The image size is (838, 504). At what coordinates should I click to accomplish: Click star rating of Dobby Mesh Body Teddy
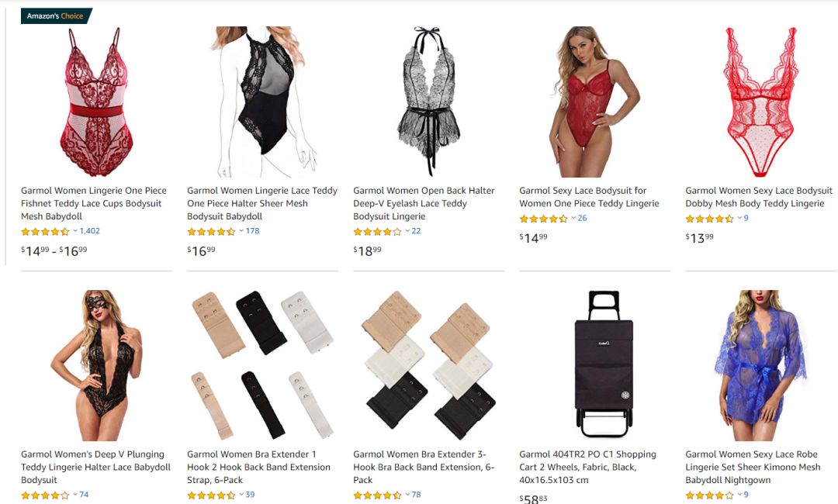pyautogui.click(x=710, y=219)
